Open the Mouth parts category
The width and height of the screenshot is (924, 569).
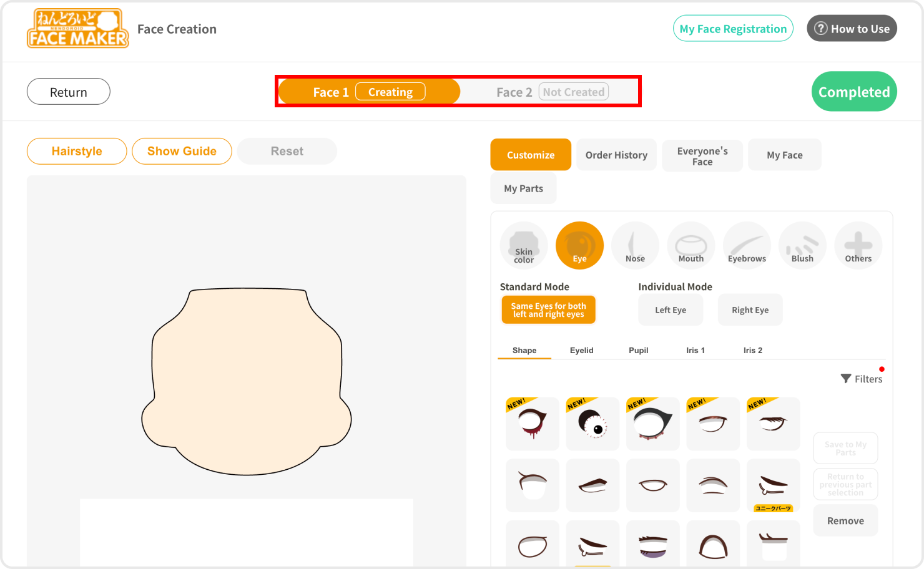coord(691,246)
